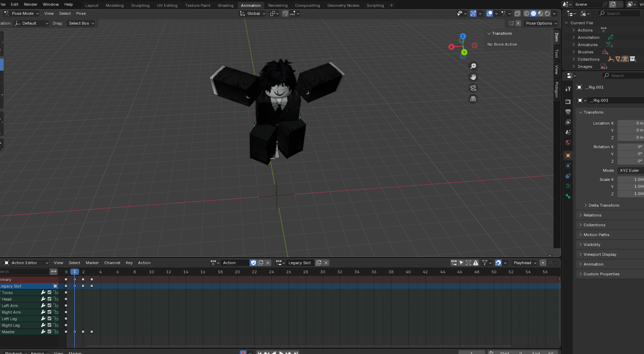
Task: Click the hand pan view gizmo
Action: pyautogui.click(x=473, y=77)
